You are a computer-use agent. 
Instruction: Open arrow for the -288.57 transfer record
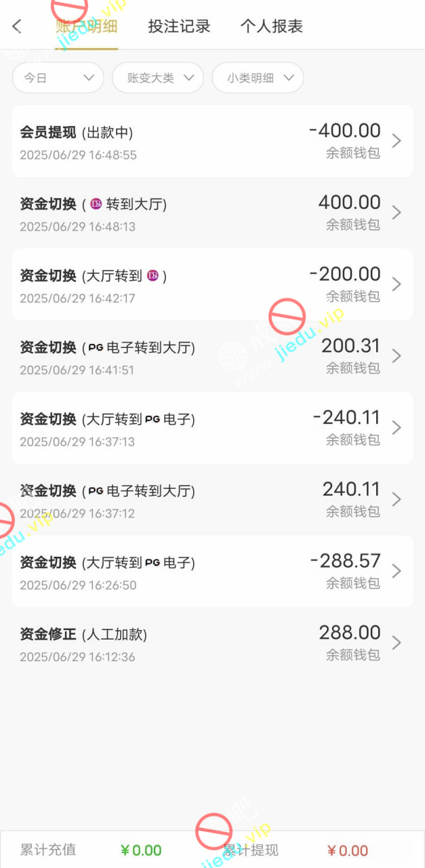point(397,571)
